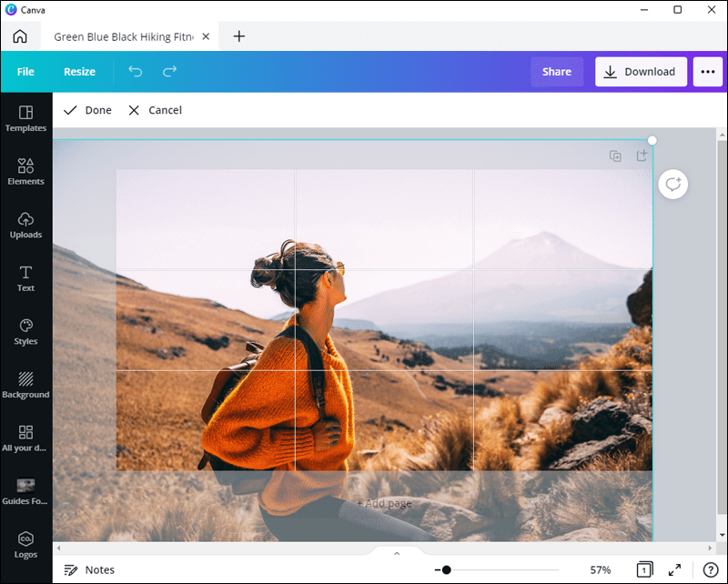Click the 57% zoom level
The image size is (728, 584).
coord(601,569)
